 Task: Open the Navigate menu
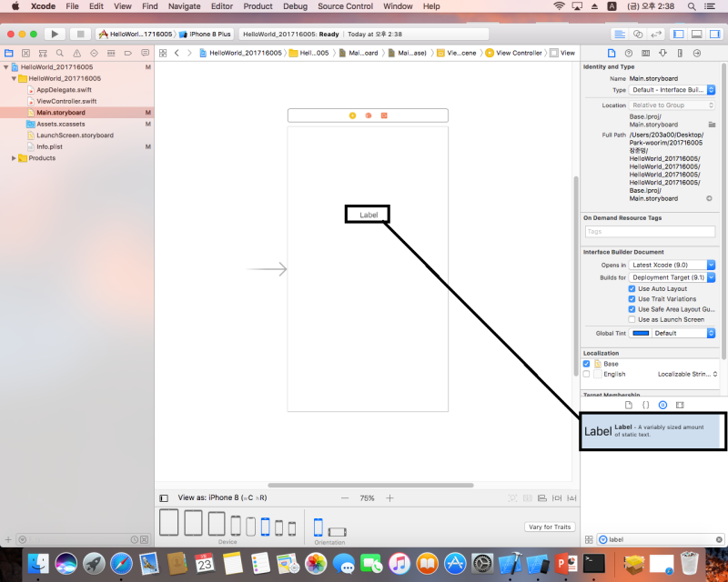pyautogui.click(x=185, y=6)
